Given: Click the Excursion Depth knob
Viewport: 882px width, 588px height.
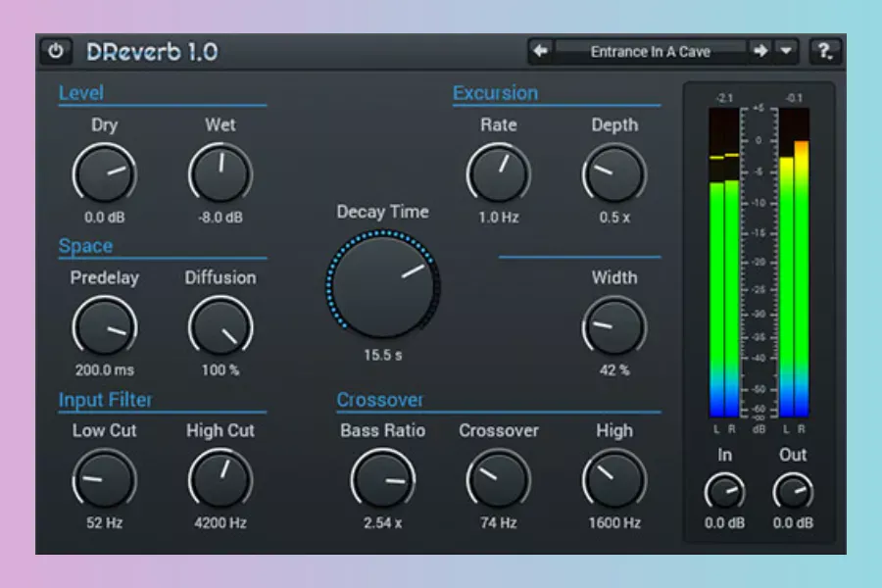Looking at the screenshot, I should pyautogui.click(x=614, y=173).
